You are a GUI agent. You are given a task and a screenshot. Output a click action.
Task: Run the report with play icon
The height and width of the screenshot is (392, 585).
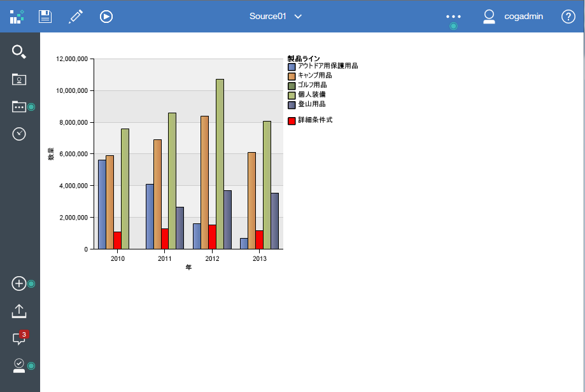point(106,17)
